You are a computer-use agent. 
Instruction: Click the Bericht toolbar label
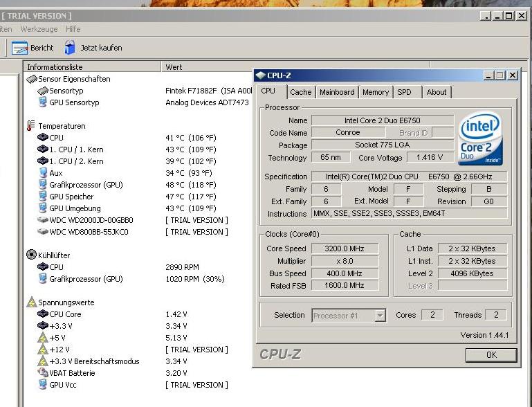42,48
